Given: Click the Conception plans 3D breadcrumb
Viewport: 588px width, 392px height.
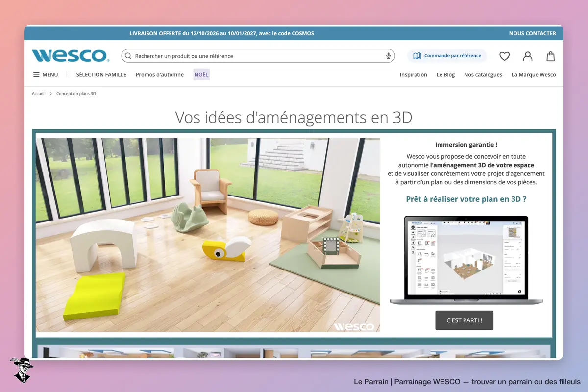Looking at the screenshot, I should [x=76, y=93].
